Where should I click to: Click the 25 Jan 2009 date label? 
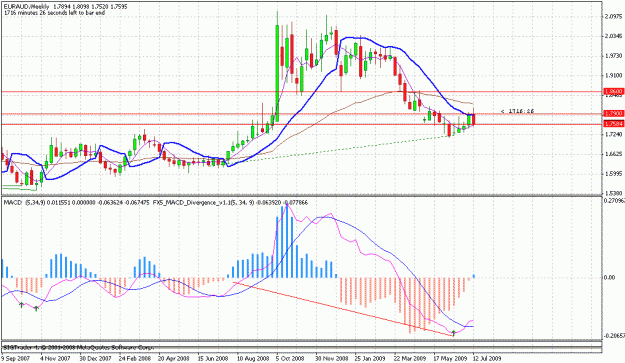[x=370, y=358]
